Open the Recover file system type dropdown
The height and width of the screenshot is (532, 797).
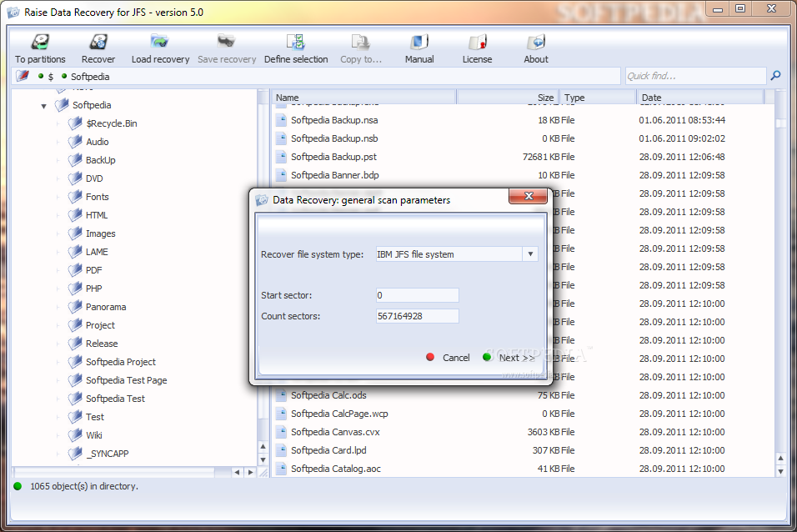click(530, 253)
